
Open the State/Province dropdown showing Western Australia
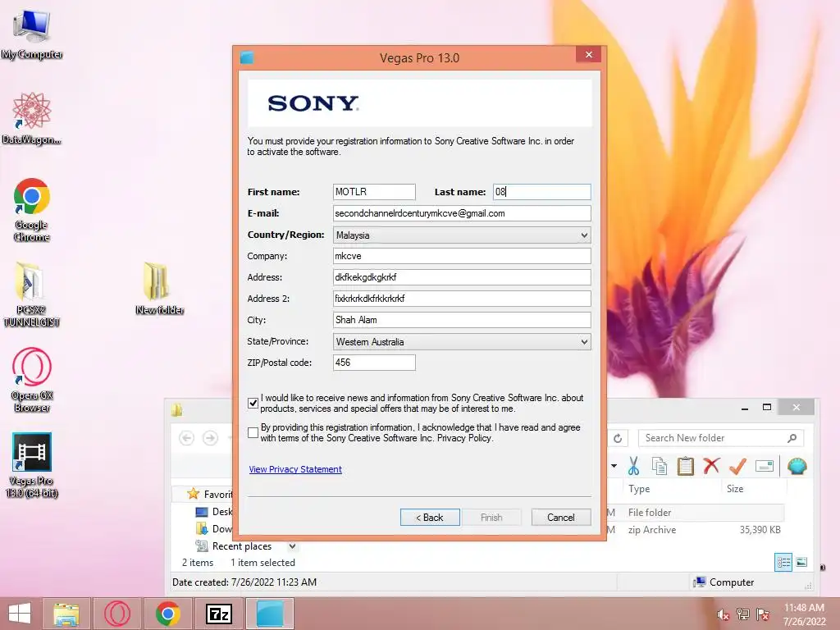click(462, 342)
